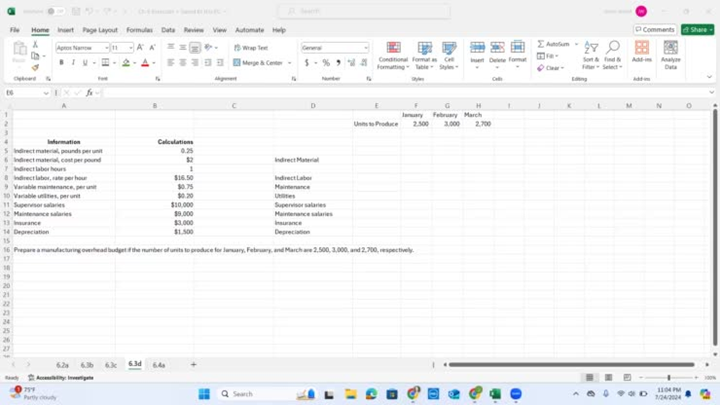The height and width of the screenshot is (405, 720).
Task: Open the Add-ins button
Action: 641,54
